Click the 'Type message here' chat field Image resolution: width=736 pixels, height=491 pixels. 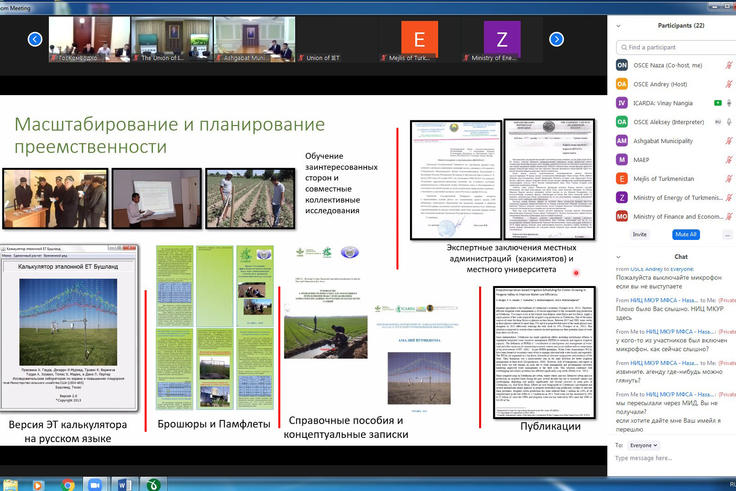670,458
